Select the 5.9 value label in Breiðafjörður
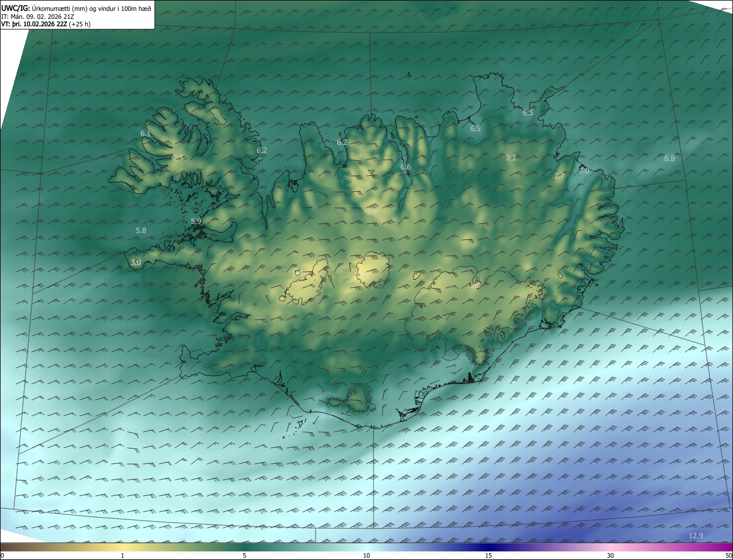The height and width of the screenshot is (560, 733). 196,221
